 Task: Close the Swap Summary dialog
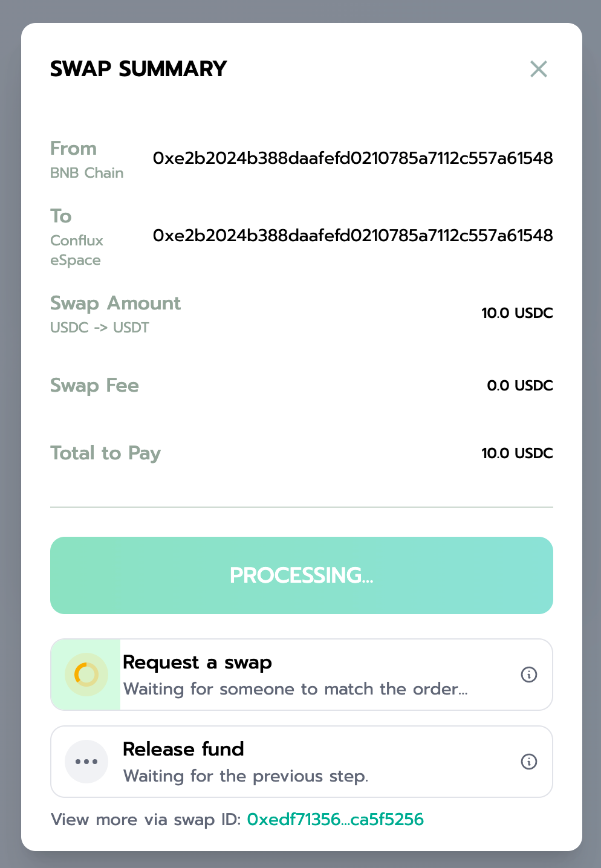tap(538, 69)
